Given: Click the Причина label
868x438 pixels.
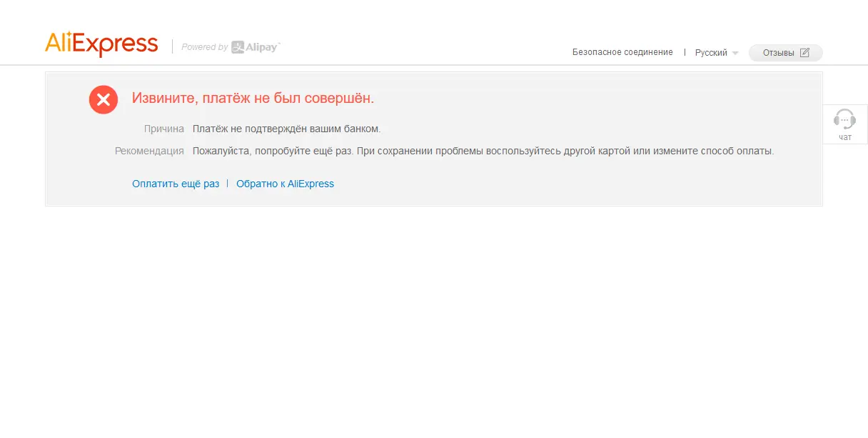Looking at the screenshot, I should pos(163,129).
